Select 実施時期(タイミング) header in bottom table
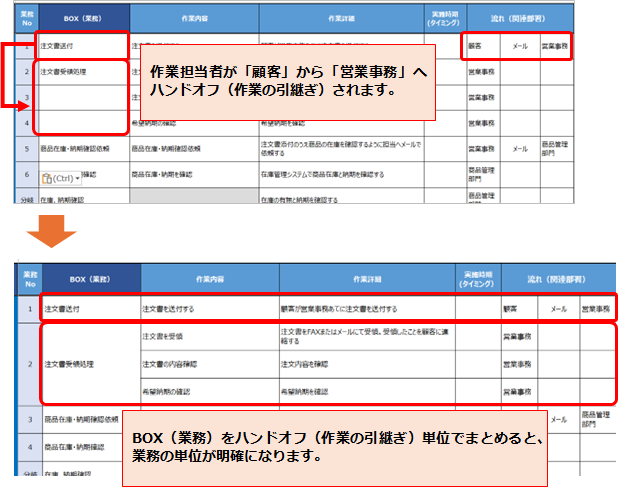Viewport: 618px width, 487px height. click(478, 279)
